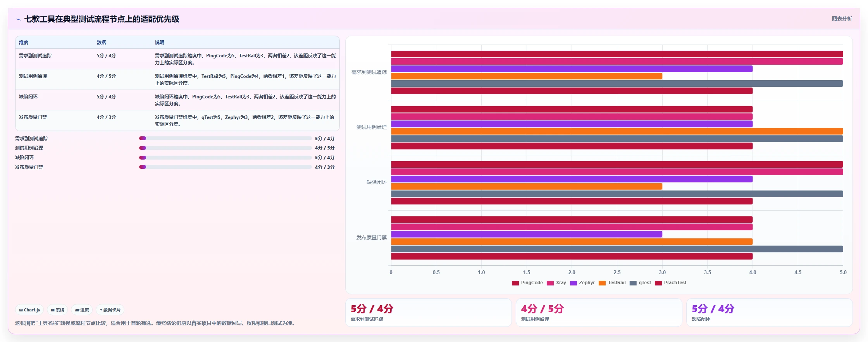
Task: Click the 2.5 tick on the x-axis
Action: (x=617, y=272)
